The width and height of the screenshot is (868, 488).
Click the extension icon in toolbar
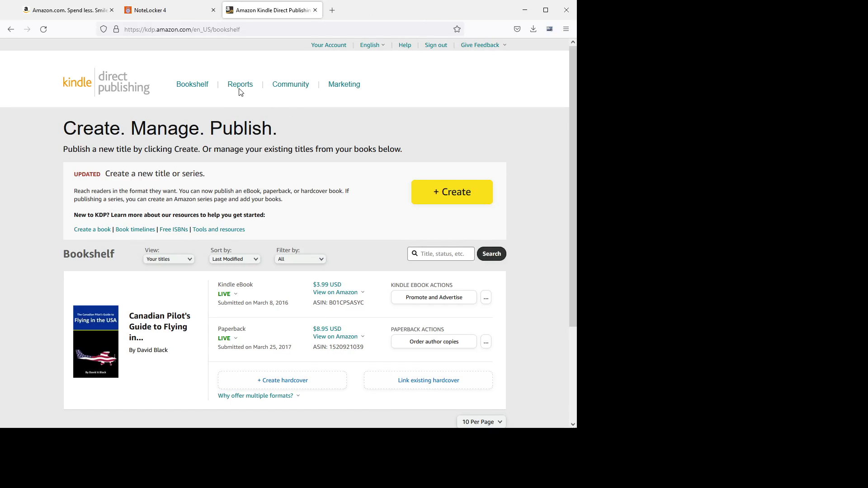click(550, 29)
